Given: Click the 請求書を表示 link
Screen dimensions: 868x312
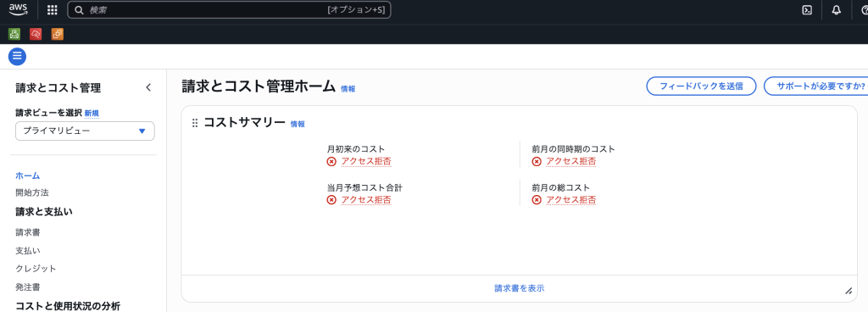Looking at the screenshot, I should coord(520,288).
